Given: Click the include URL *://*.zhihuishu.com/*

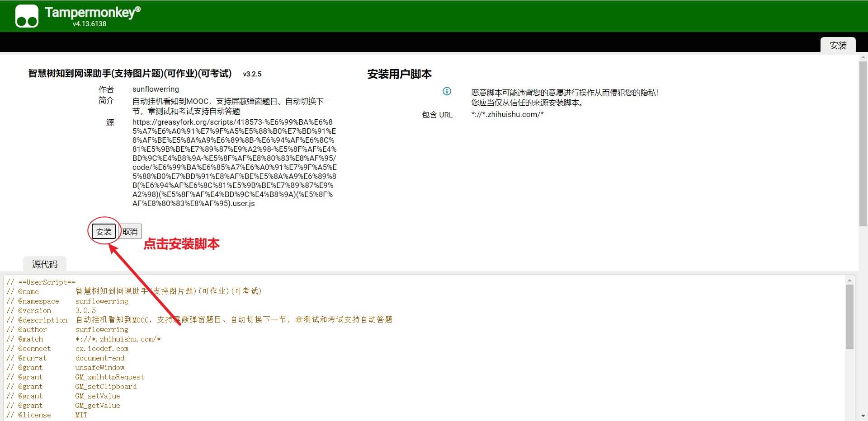Looking at the screenshot, I should (x=507, y=114).
